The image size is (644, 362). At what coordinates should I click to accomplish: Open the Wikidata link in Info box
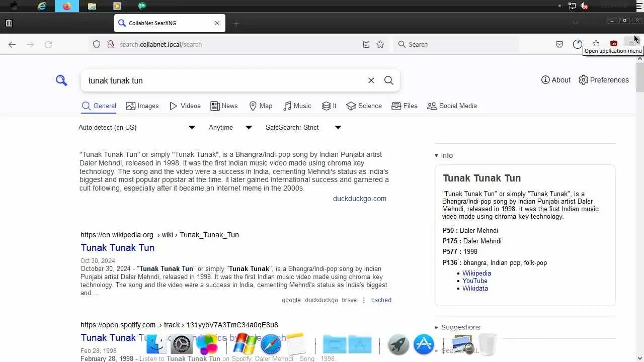pos(475,289)
